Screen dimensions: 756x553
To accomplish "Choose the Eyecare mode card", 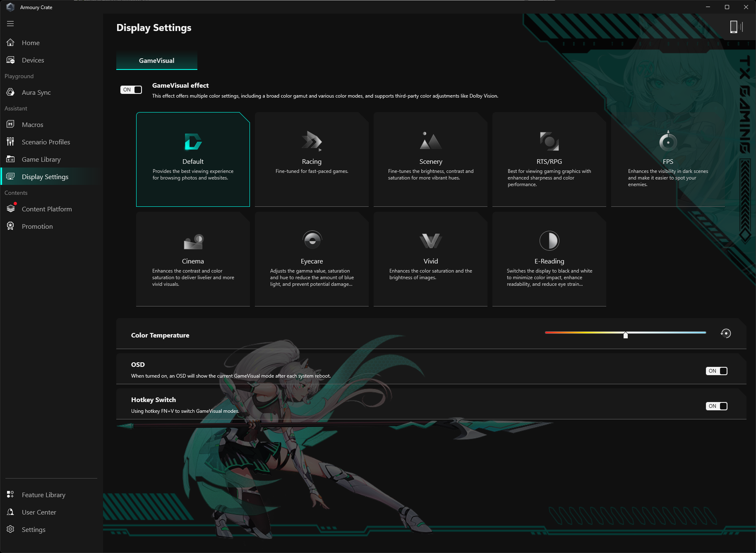I will pyautogui.click(x=312, y=259).
